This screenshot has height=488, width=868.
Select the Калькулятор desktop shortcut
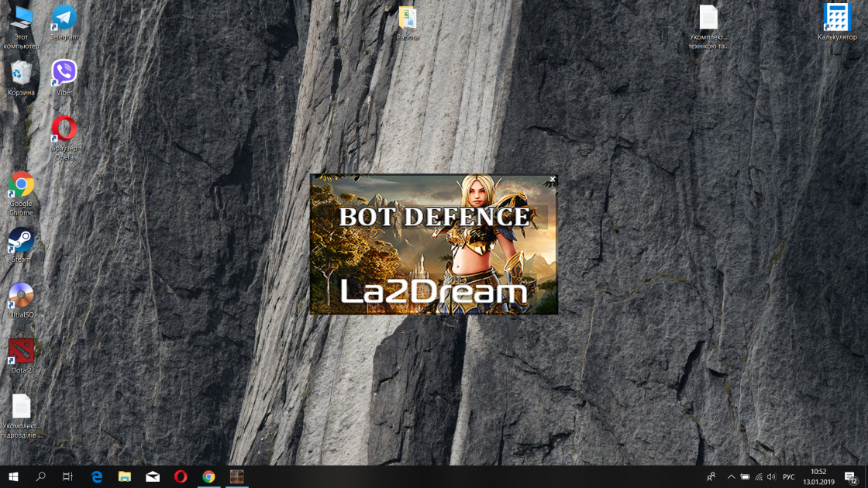[x=837, y=19]
